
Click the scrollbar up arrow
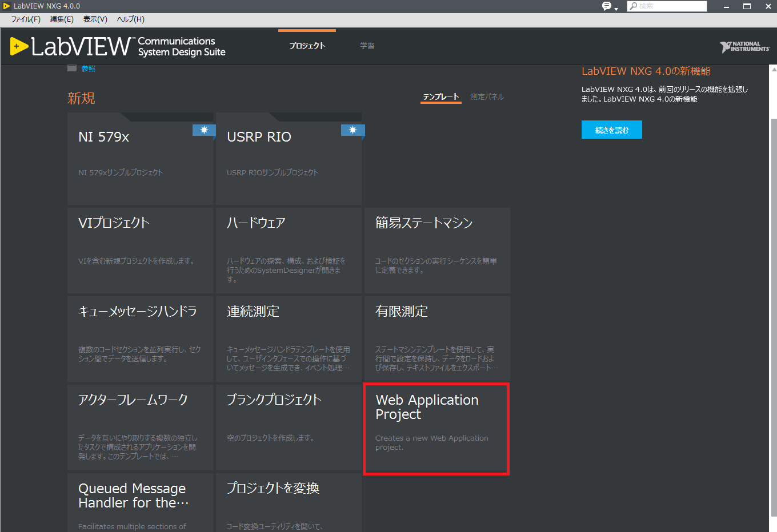pyautogui.click(x=774, y=69)
